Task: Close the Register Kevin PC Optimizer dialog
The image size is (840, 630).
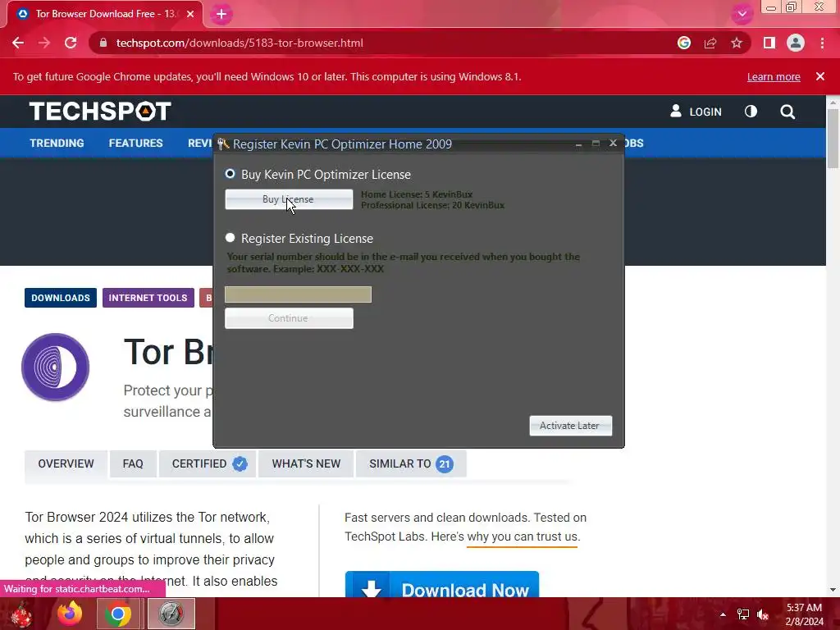Action: coord(613,143)
